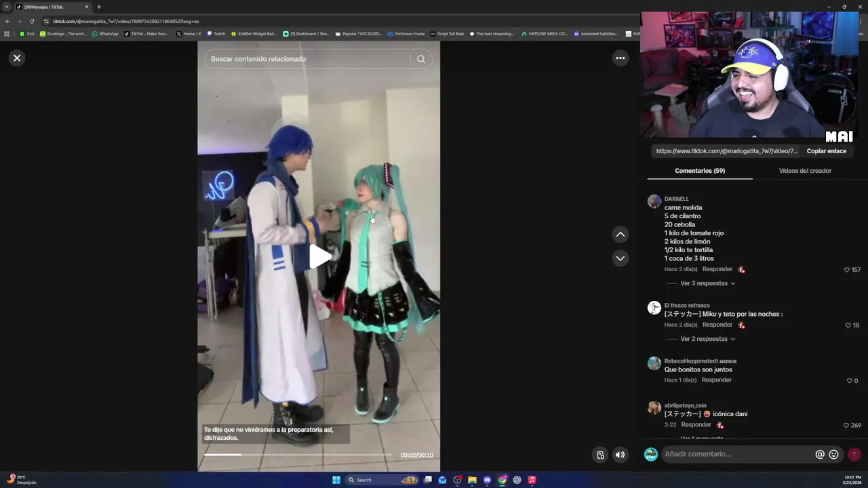Click the search magnifier icon in the video
Image resolution: width=868 pixels, height=488 pixels.
(421, 59)
